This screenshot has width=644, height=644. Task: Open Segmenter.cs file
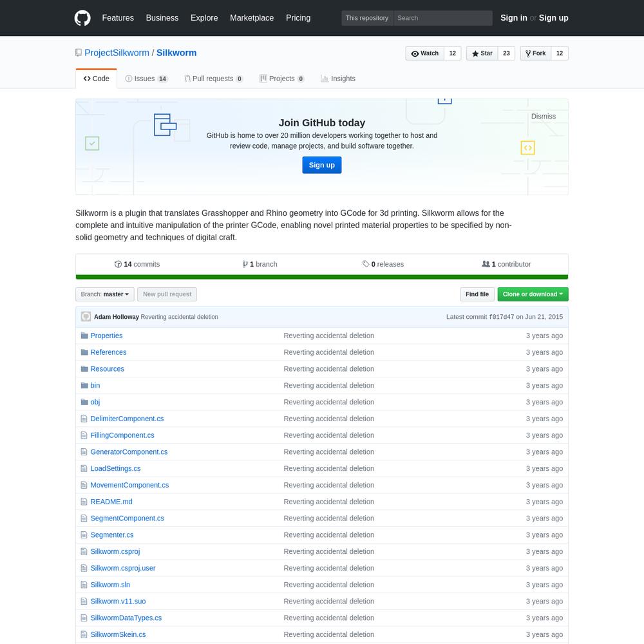(111, 535)
